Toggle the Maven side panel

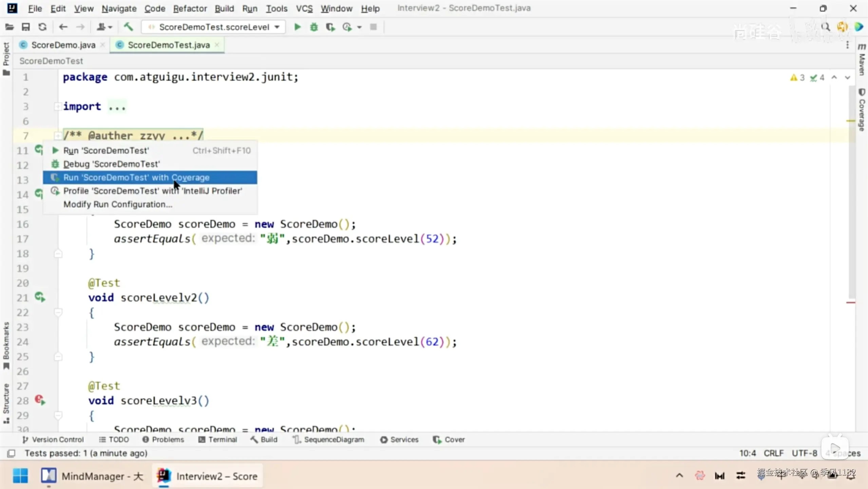862,59
